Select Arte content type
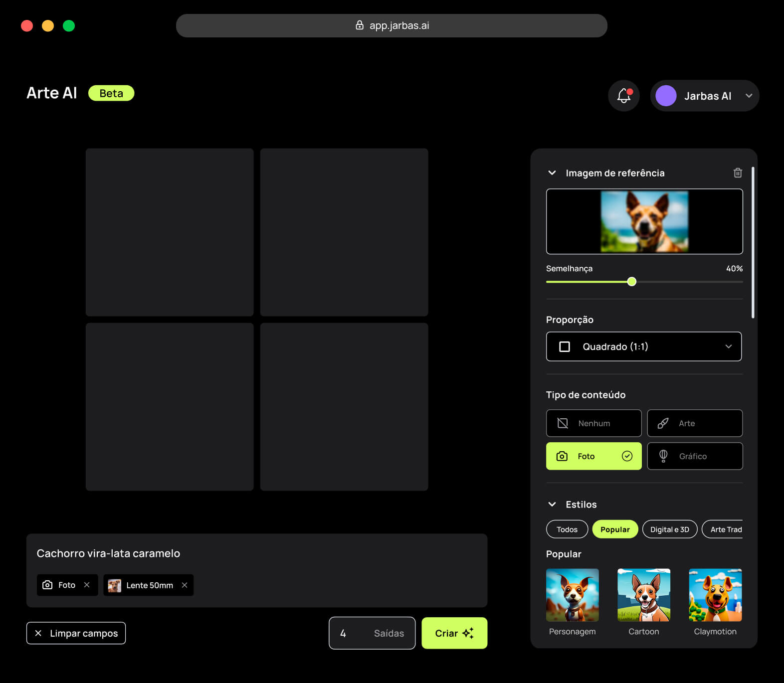Viewport: 784px width, 683px height. tap(694, 423)
